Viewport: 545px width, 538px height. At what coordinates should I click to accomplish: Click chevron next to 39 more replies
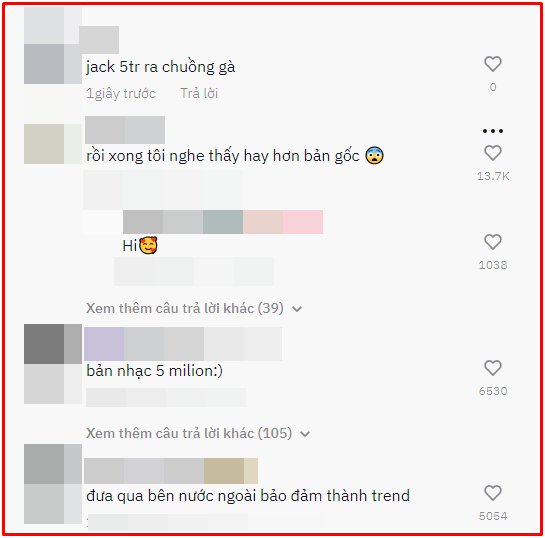[x=297, y=309]
